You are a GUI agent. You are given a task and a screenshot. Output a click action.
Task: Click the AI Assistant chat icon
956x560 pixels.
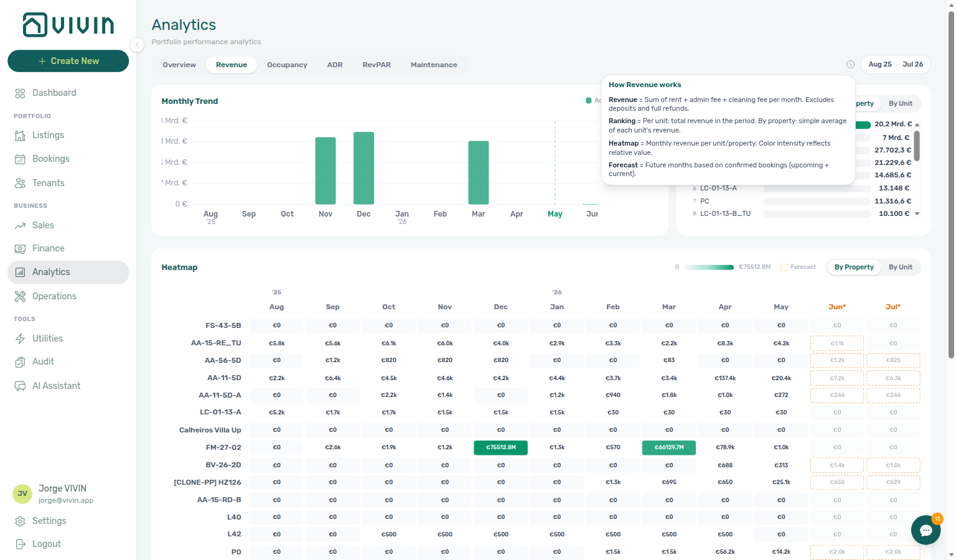[20, 386]
